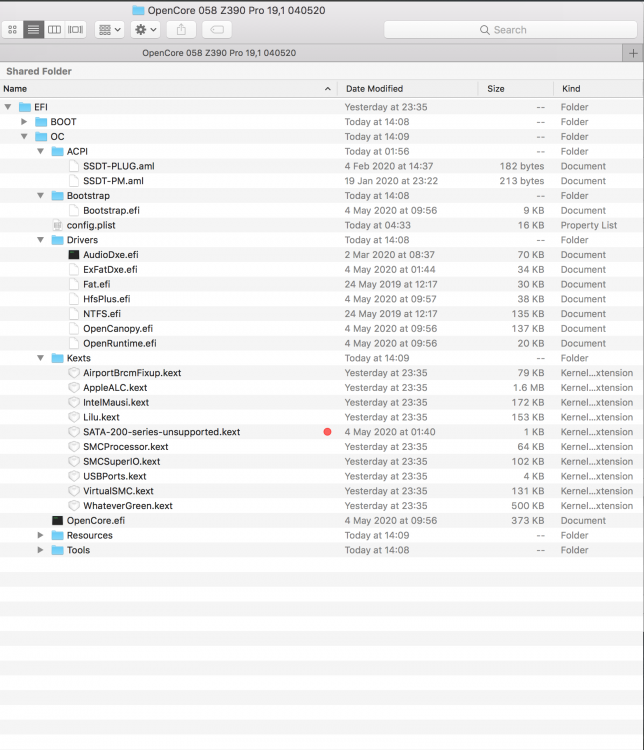Switch to column view in Finder toolbar
644x750 pixels.
pos(55,30)
